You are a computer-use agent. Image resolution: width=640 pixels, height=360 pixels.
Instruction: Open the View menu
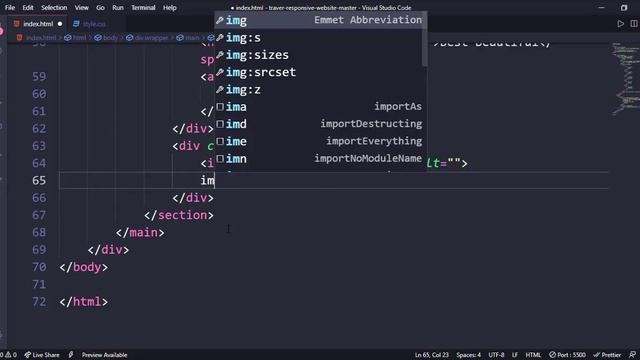[x=82, y=7]
